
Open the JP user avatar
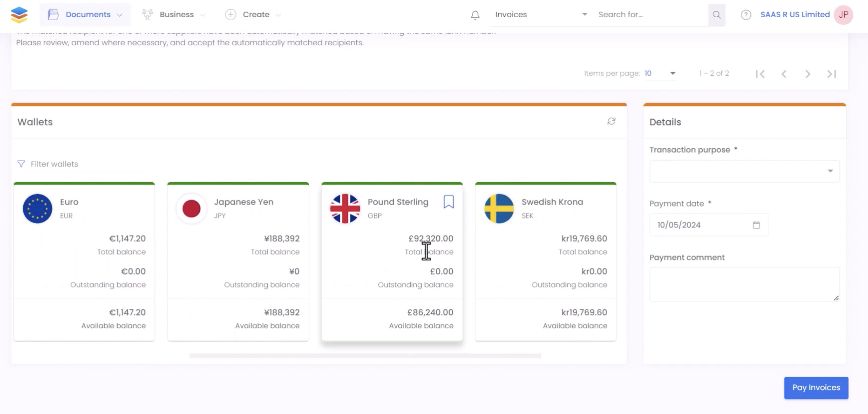tap(843, 15)
